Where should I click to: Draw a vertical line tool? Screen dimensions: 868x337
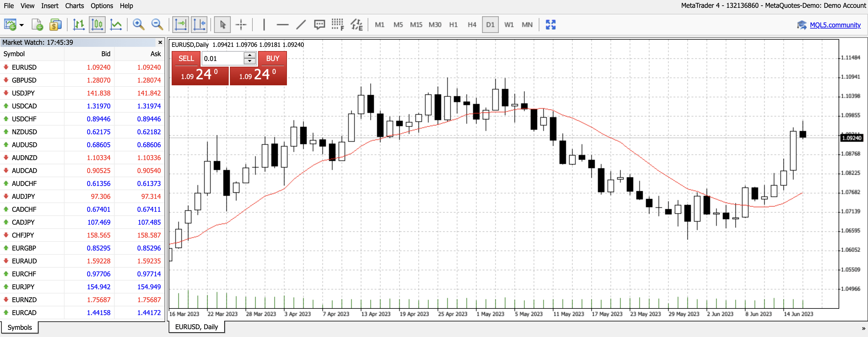coord(264,25)
